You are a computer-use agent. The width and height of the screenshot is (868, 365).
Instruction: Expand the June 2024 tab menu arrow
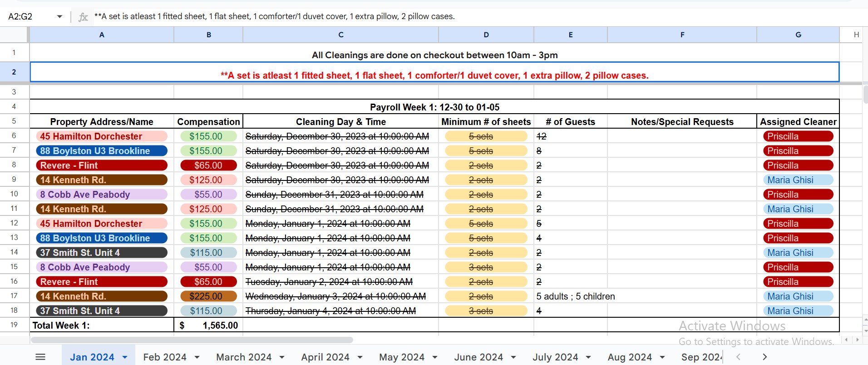513,357
